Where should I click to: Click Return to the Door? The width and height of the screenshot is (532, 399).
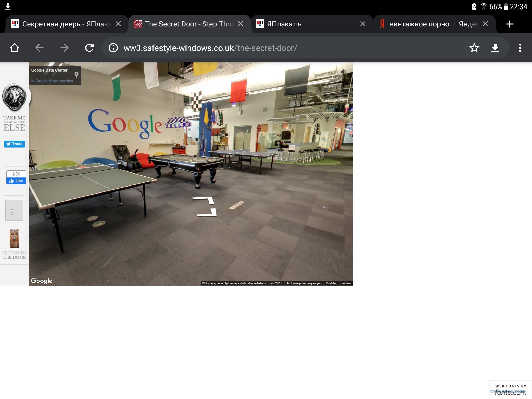click(x=14, y=255)
